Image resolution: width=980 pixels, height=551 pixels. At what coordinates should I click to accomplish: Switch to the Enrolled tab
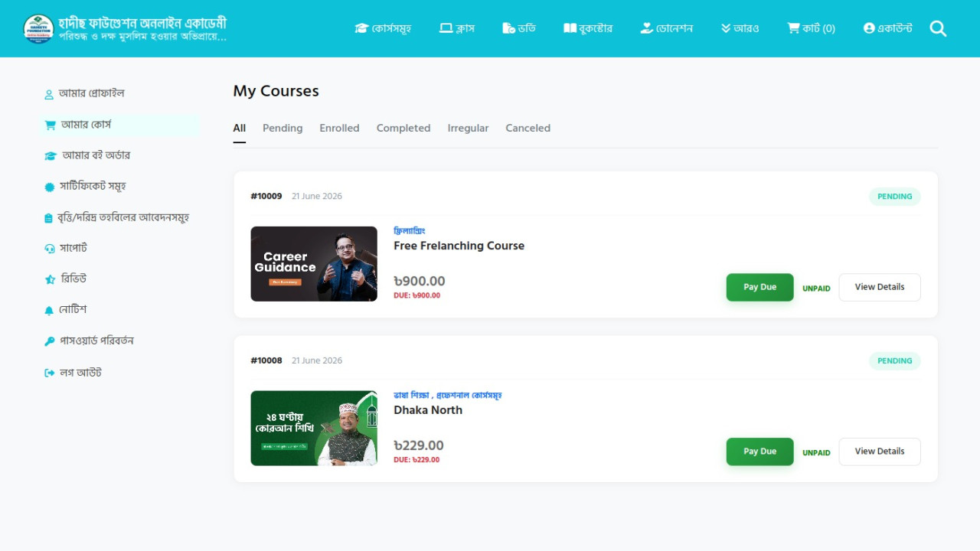(339, 129)
